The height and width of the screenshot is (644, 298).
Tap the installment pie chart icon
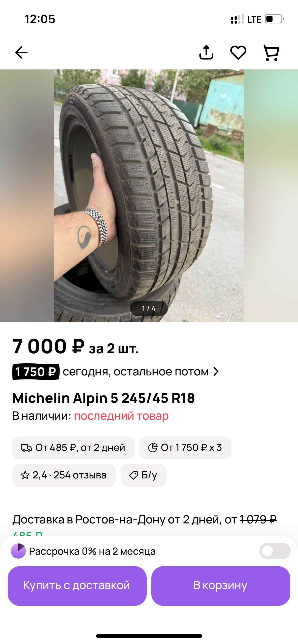[x=153, y=448]
